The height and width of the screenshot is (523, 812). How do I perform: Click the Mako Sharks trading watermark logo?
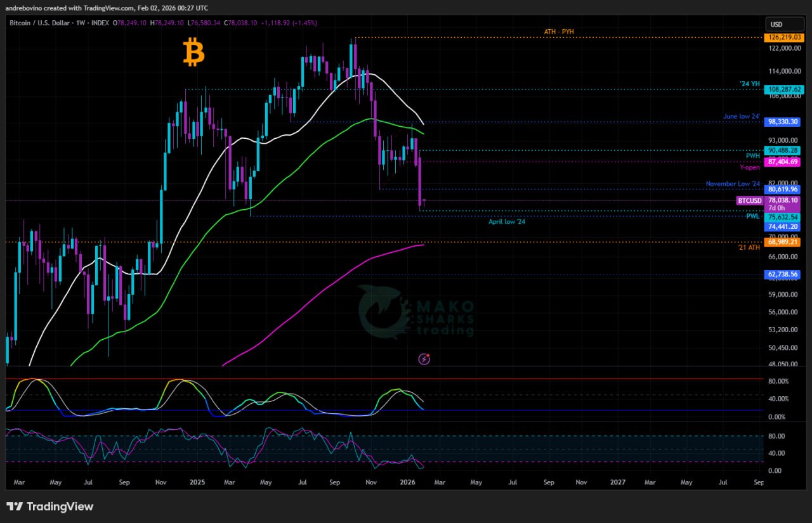416,312
